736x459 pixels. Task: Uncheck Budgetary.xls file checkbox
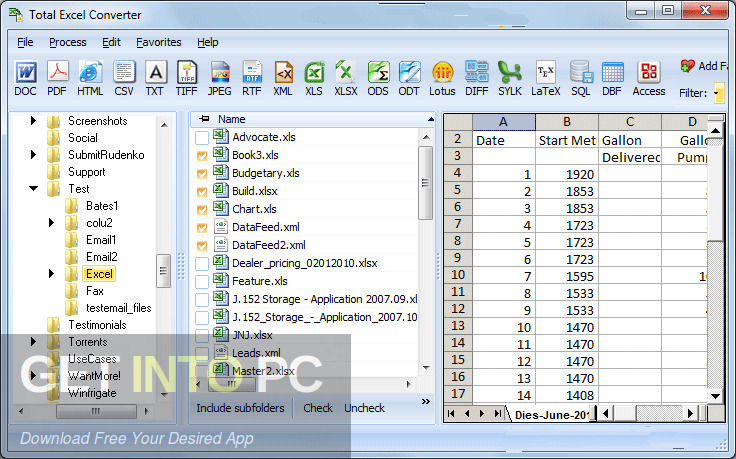(202, 174)
